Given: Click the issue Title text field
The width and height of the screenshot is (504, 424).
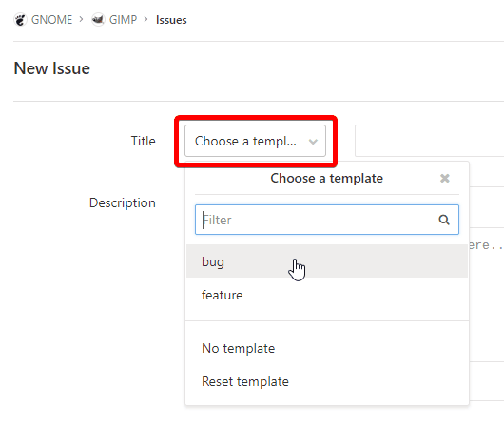Looking at the screenshot, I should [430, 141].
